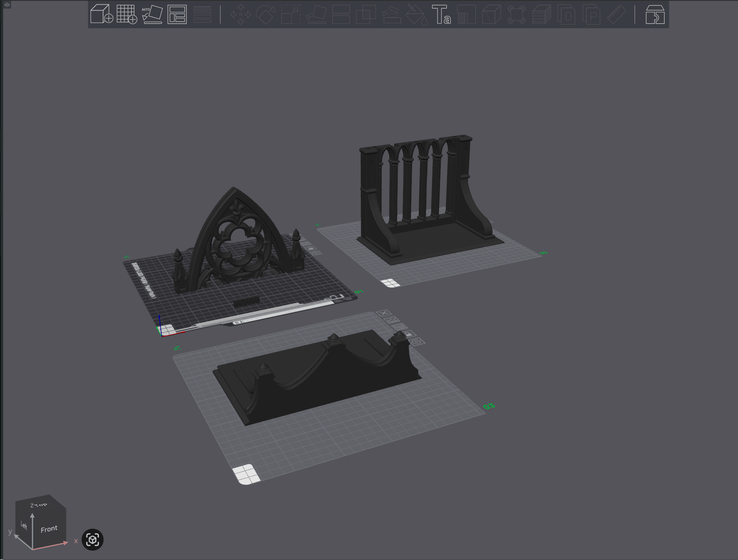
Task: Choose the brim ears square tool
Action: pos(516,14)
